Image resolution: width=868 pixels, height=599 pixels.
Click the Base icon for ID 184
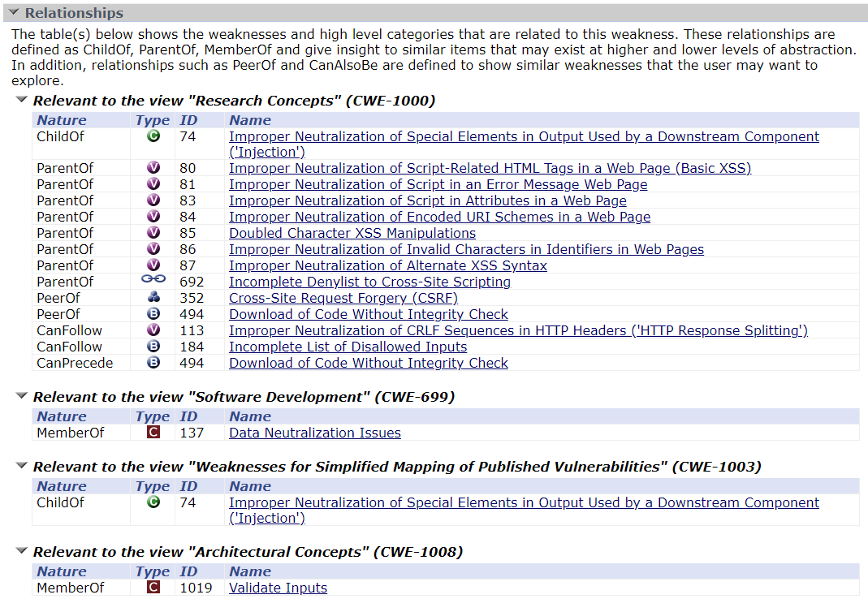153,346
